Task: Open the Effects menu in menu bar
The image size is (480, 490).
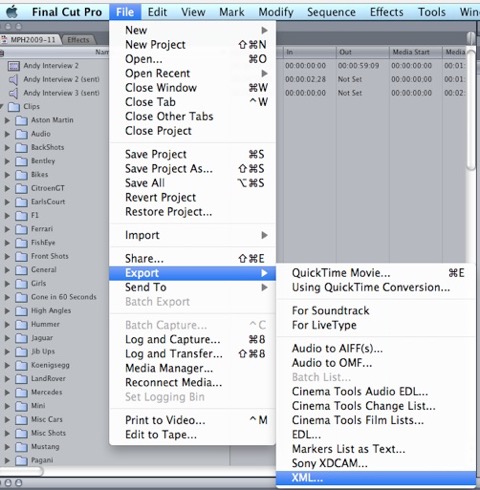Action: [387, 12]
